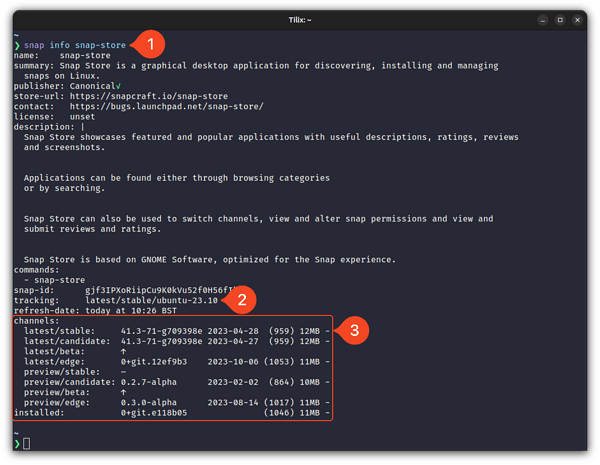
Task: Click the 'publisher: Canonical' line
Action: (x=67, y=86)
